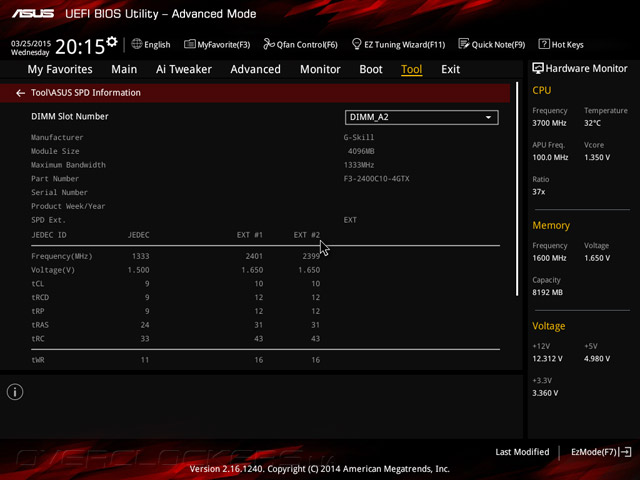
Task: Switch to the Ai Tweaker tab
Action: [x=184, y=69]
